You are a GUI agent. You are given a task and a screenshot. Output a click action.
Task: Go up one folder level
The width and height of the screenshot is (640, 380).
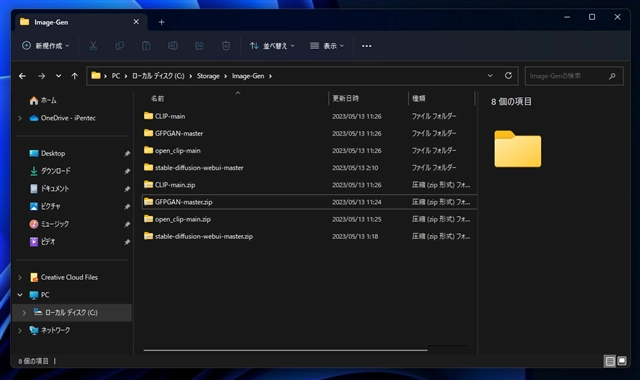[x=74, y=76]
